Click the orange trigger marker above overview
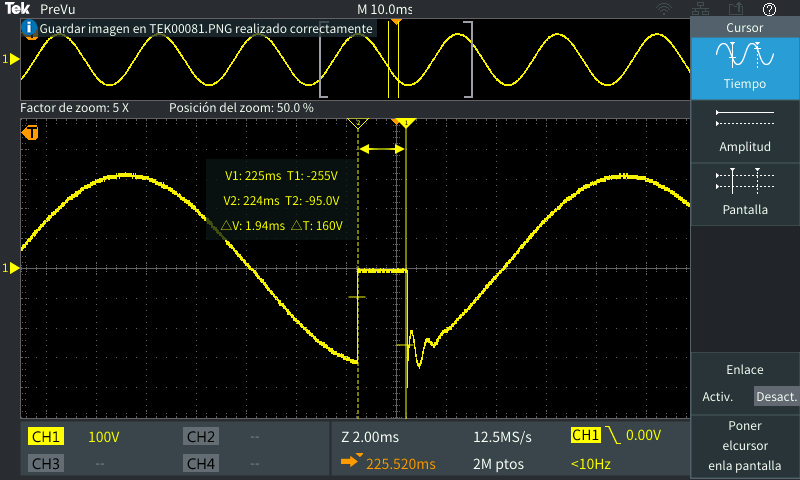 point(396,21)
